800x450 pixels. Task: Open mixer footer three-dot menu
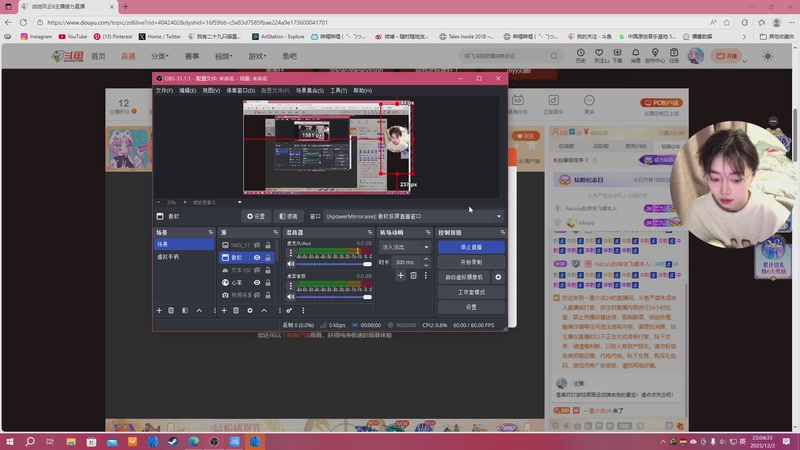[x=303, y=310]
